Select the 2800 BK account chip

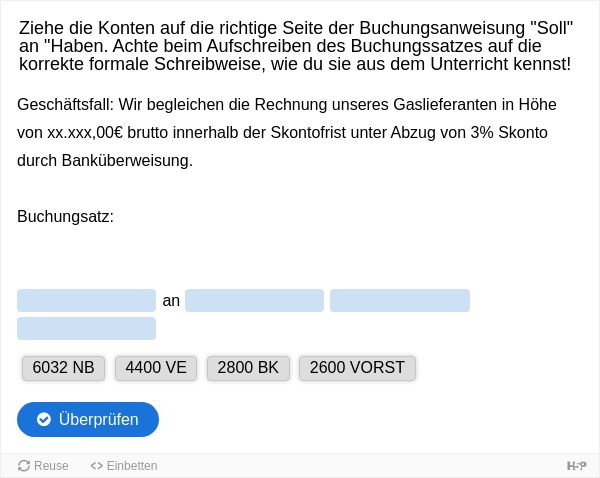click(248, 368)
